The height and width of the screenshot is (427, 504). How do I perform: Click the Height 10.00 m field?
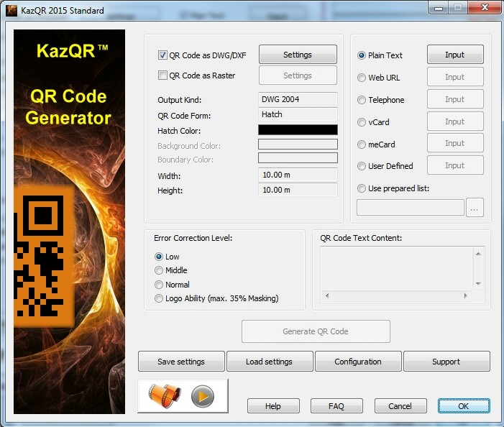(298, 190)
